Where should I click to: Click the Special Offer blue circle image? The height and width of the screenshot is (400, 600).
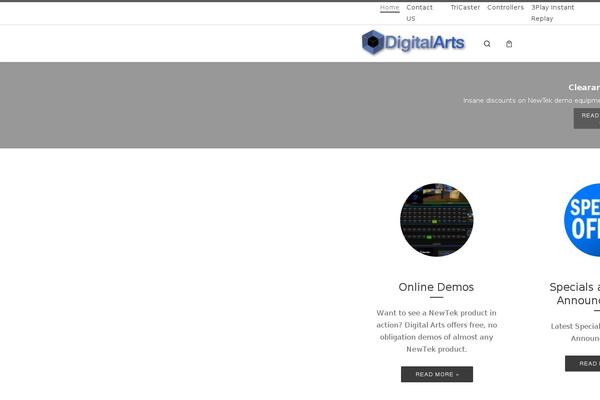[x=582, y=220]
